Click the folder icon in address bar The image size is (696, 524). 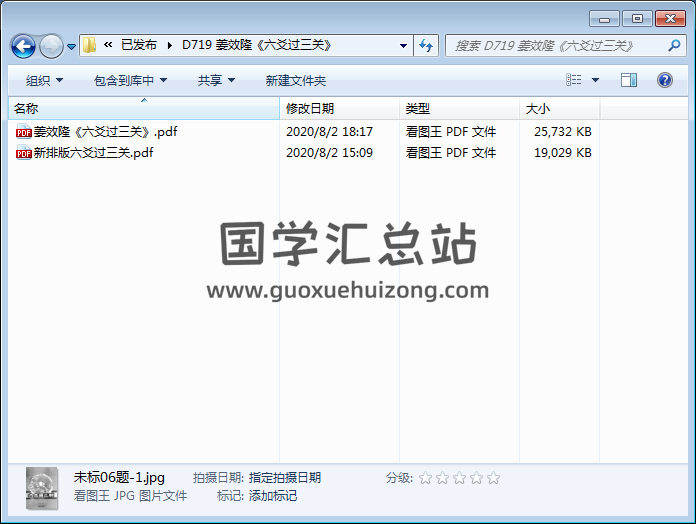[89, 45]
